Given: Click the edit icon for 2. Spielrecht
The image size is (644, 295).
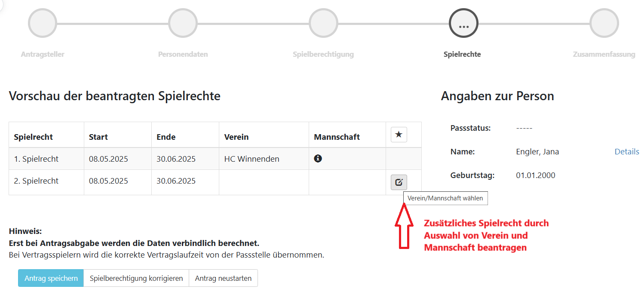Looking at the screenshot, I should [399, 182].
